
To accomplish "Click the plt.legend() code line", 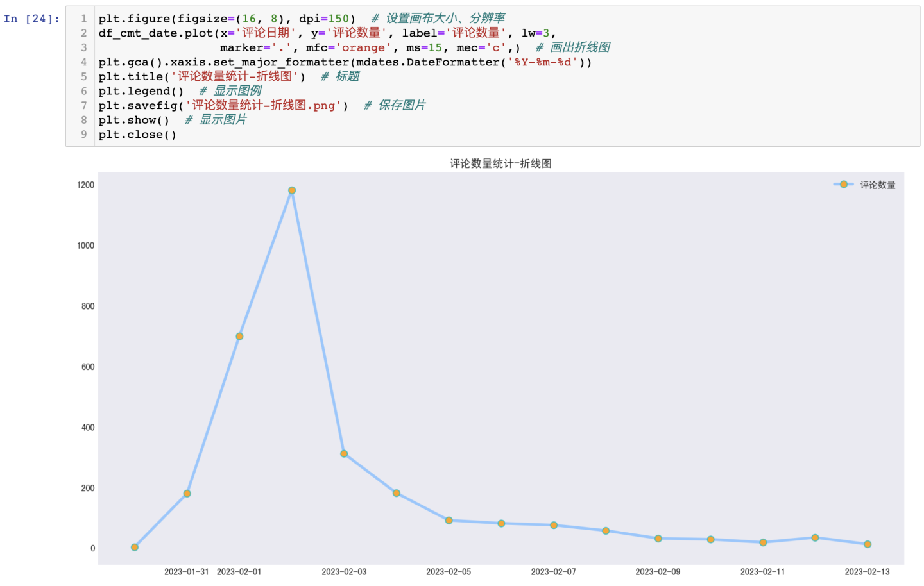I will click(180, 91).
